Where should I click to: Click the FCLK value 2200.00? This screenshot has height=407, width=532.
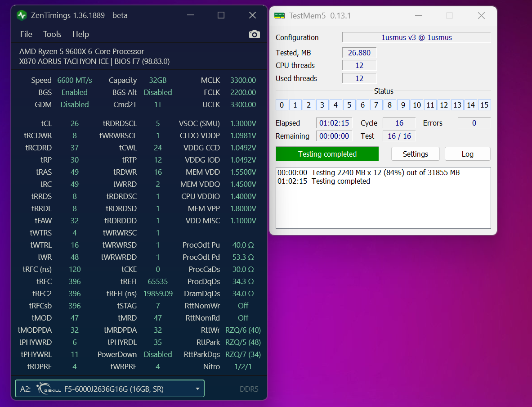pyautogui.click(x=243, y=92)
